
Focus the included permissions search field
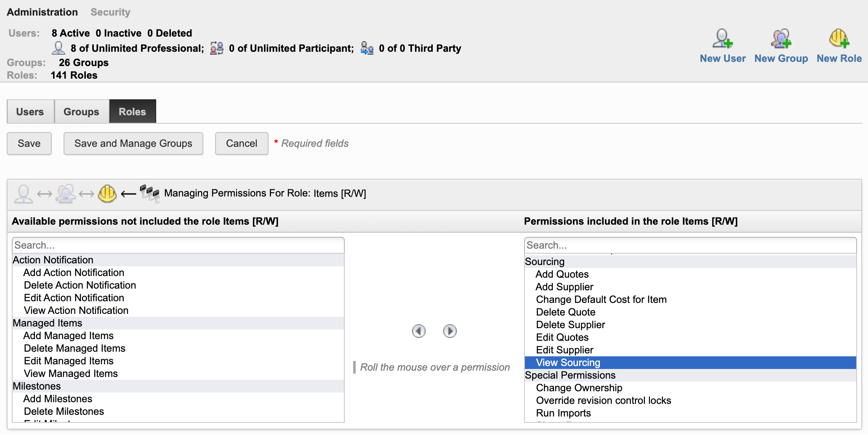(690, 245)
